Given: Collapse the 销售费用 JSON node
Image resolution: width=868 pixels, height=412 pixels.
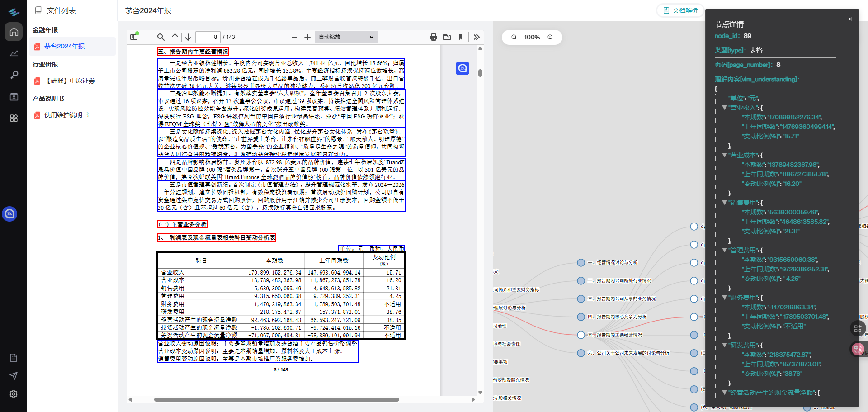Looking at the screenshot, I should 725,203.
